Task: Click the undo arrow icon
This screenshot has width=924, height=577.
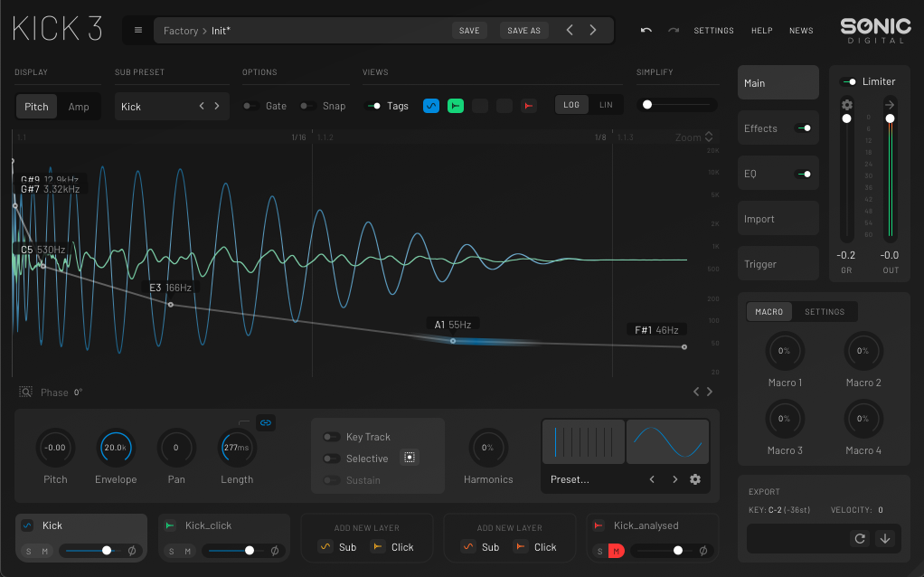Action: (646, 30)
